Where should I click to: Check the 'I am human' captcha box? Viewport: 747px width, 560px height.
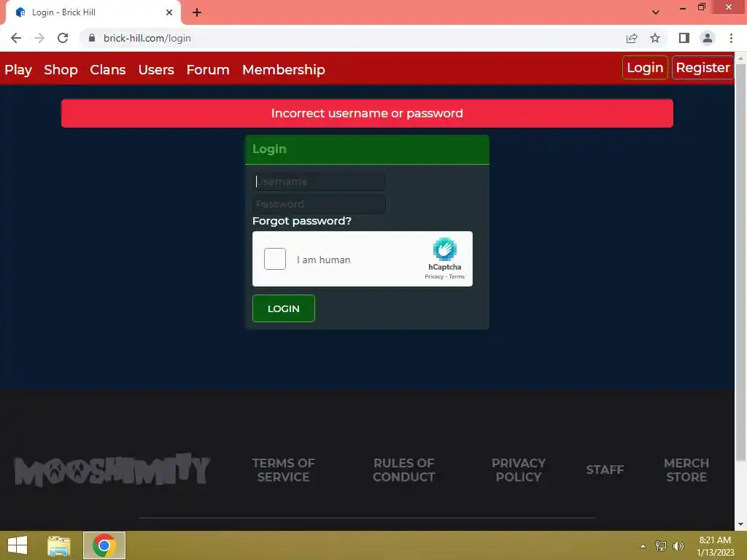click(275, 259)
